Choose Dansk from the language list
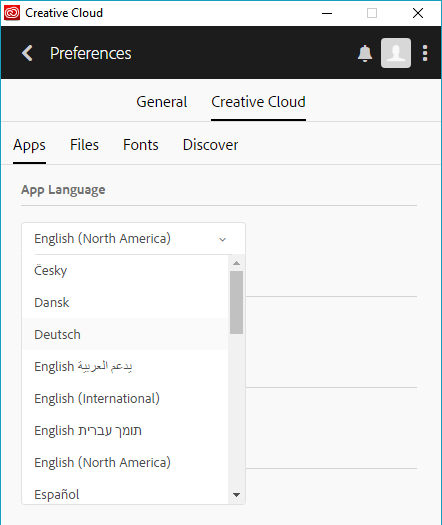 point(125,302)
